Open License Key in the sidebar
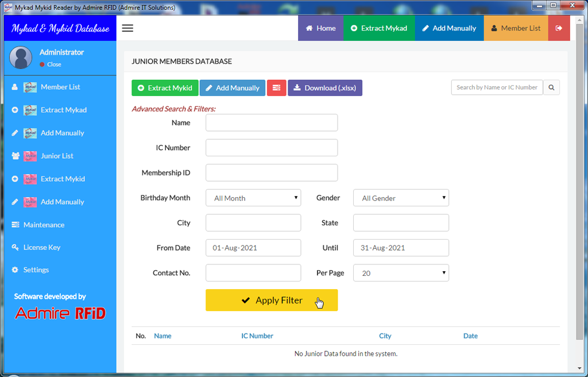The height and width of the screenshot is (377, 588). pyautogui.click(x=41, y=247)
